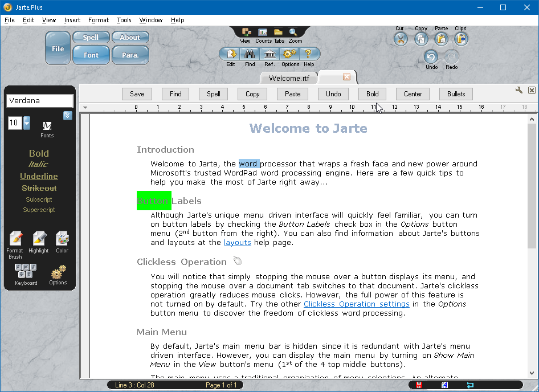Viewport: 539px width, 392px height.
Task: Toggle Underline in the font panel
Action: [x=39, y=177]
